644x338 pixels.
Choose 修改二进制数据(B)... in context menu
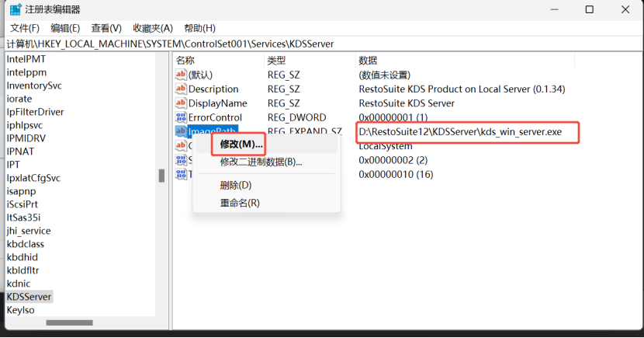pos(261,162)
